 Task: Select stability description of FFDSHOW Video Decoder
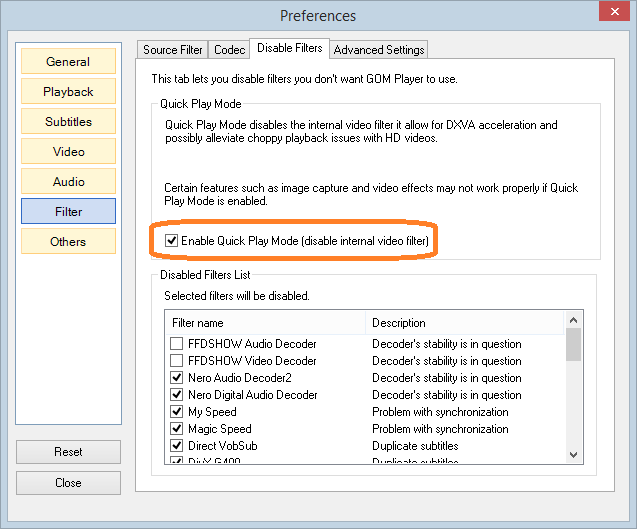(446, 361)
